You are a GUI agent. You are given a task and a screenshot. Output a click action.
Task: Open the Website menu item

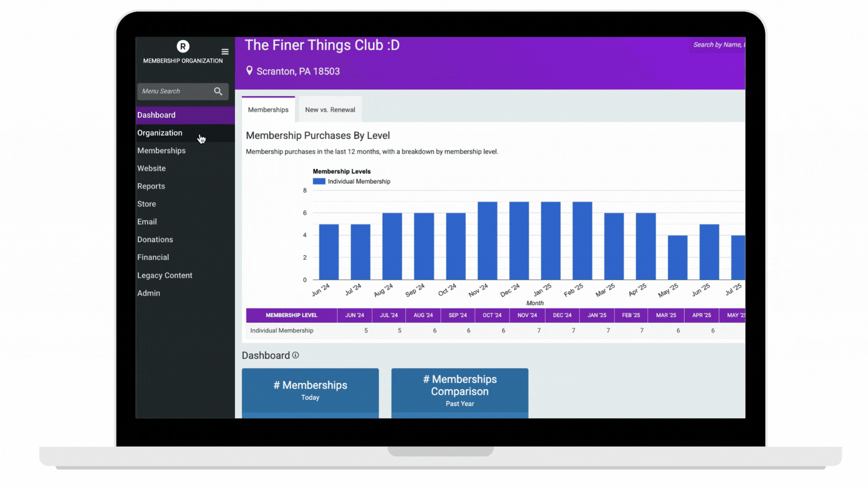click(x=185, y=168)
